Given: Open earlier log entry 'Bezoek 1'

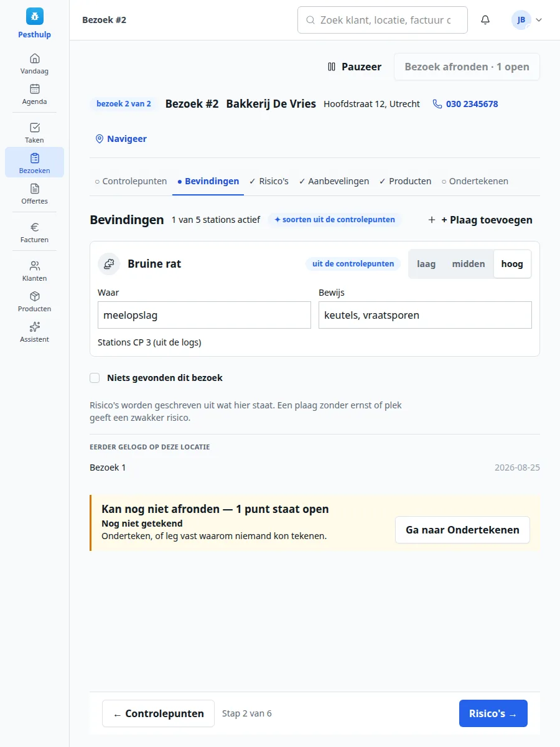Looking at the screenshot, I should click(108, 467).
